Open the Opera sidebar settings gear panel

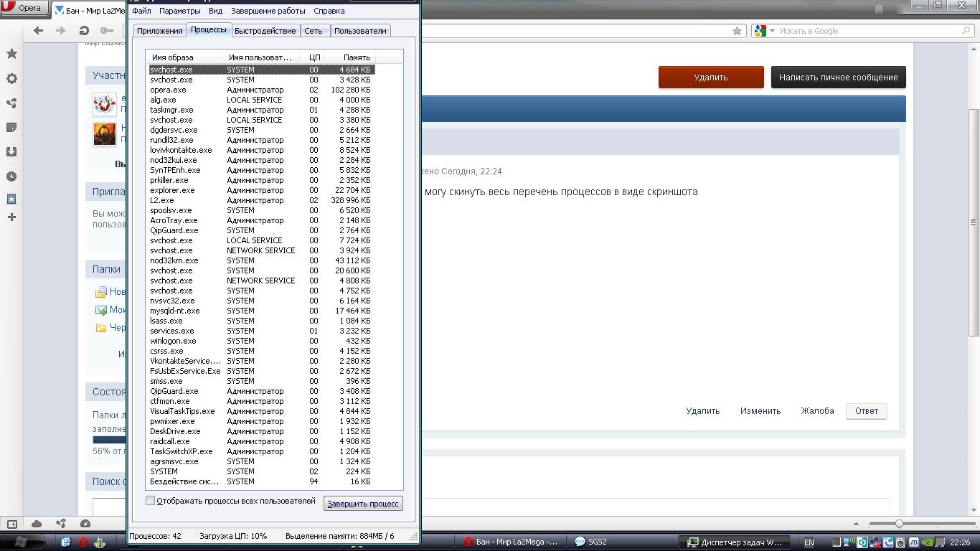(x=11, y=79)
